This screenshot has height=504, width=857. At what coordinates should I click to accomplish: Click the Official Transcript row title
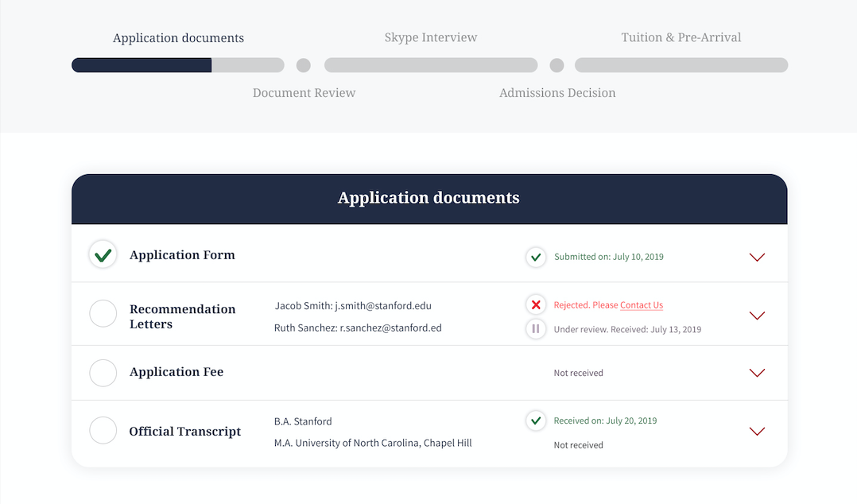(184, 432)
